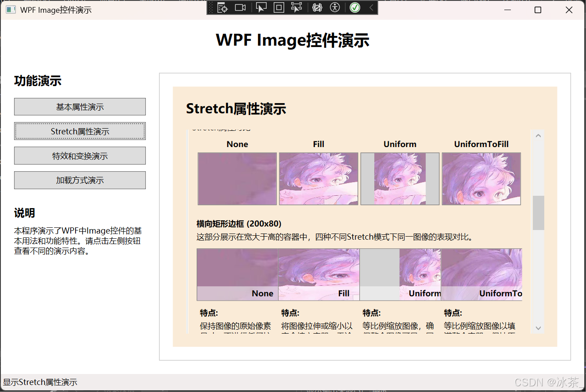Image resolution: width=586 pixels, height=392 pixels.
Task: Click the Uniform column header text
Action: [x=400, y=144]
